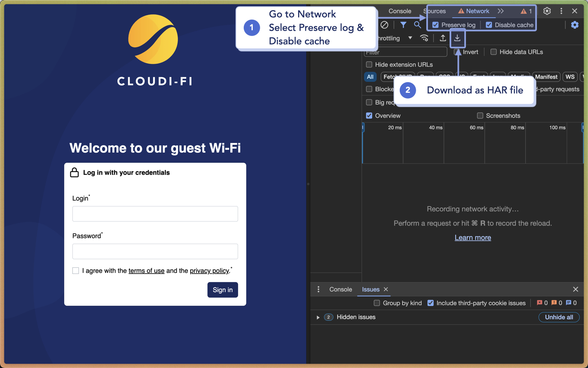588x368 pixels.
Task: Open the drawer three-dot menu beside Console
Action: [318, 289]
